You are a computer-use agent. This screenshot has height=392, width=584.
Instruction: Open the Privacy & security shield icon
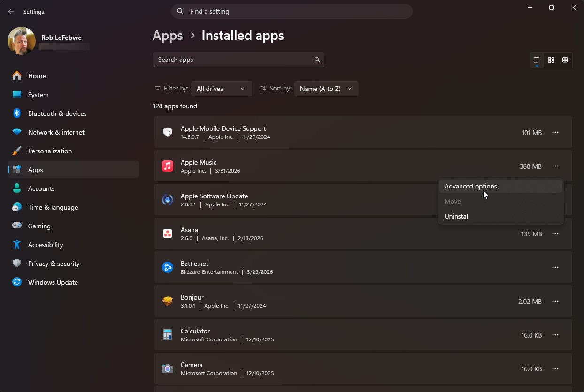17,264
